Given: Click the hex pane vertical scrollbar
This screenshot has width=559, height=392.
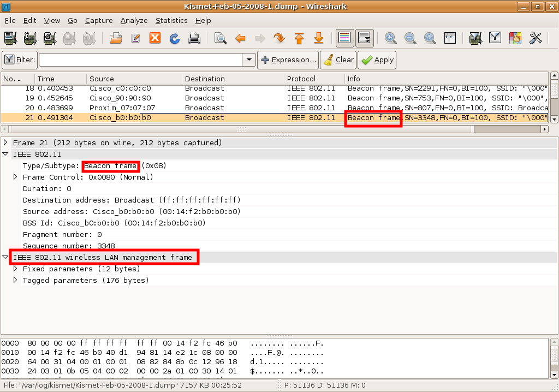Looking at the screenshot, I should point(554,359).
